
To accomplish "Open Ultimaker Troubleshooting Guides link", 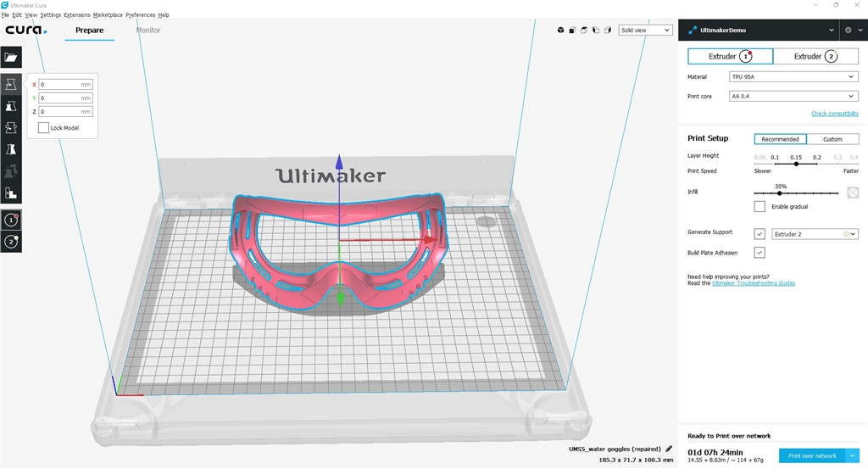I will (754, 283).
